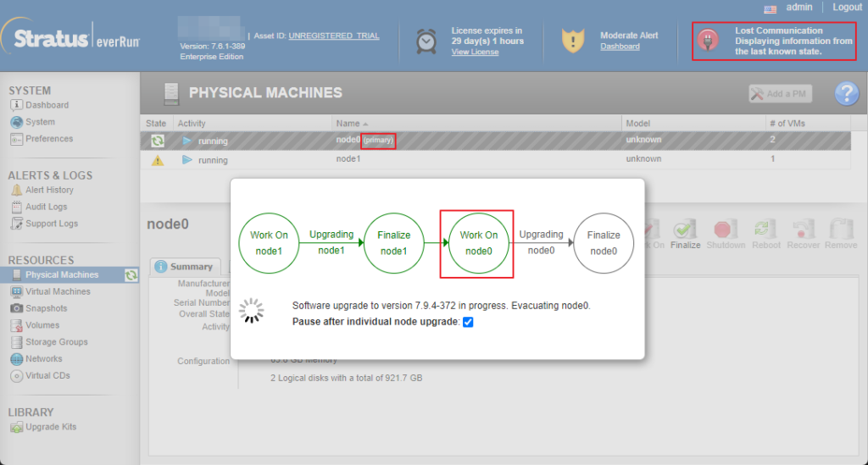This screenshot has height=465, width=868.
Task: Toggle Pause after individual node upgrade checkbox
Action: (468, 322)
